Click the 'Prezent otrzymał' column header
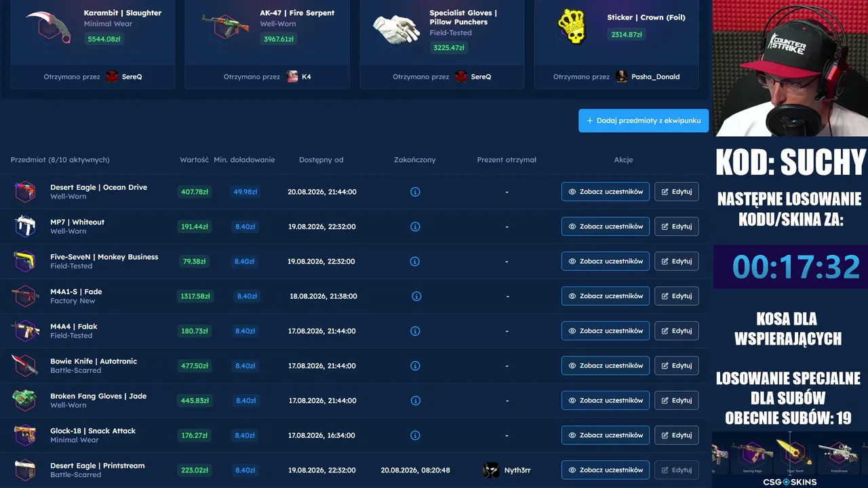The width and height of the screenshot is (868, 488). pyautogui.click(x=507, y=160)
